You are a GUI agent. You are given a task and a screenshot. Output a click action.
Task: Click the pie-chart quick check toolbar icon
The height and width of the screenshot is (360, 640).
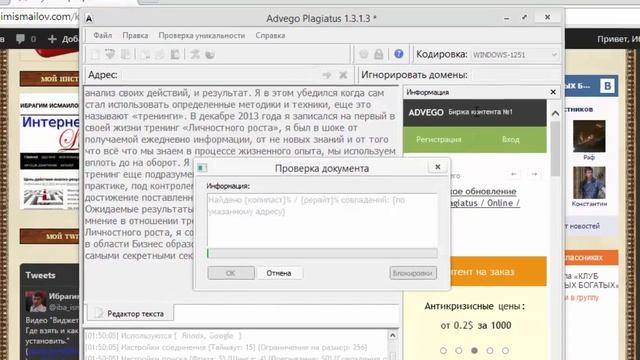[210, 54]
